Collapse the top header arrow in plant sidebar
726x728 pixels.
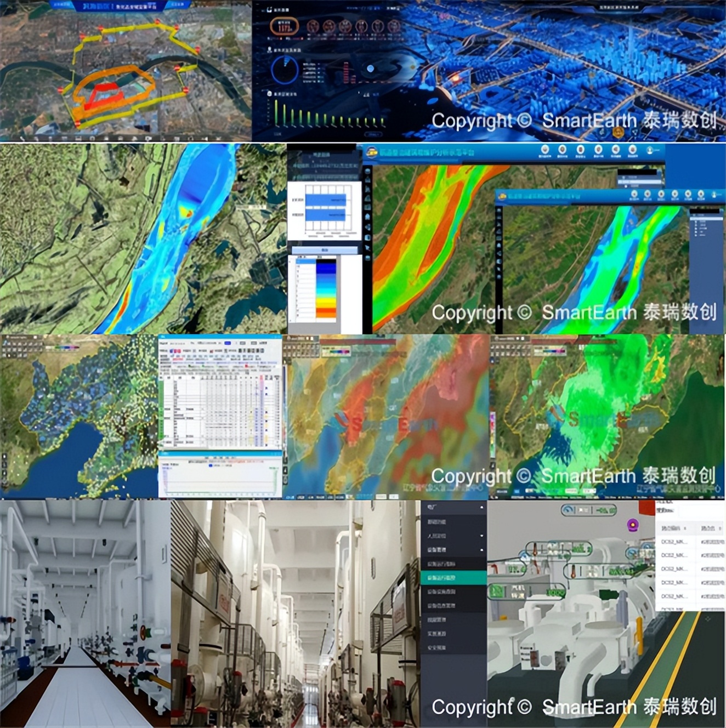[482, 507]
